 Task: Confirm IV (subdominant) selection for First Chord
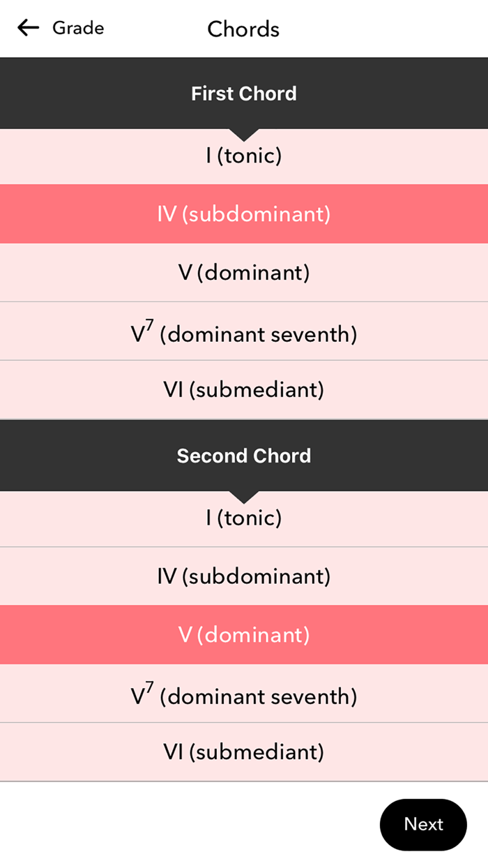point(244,214)
